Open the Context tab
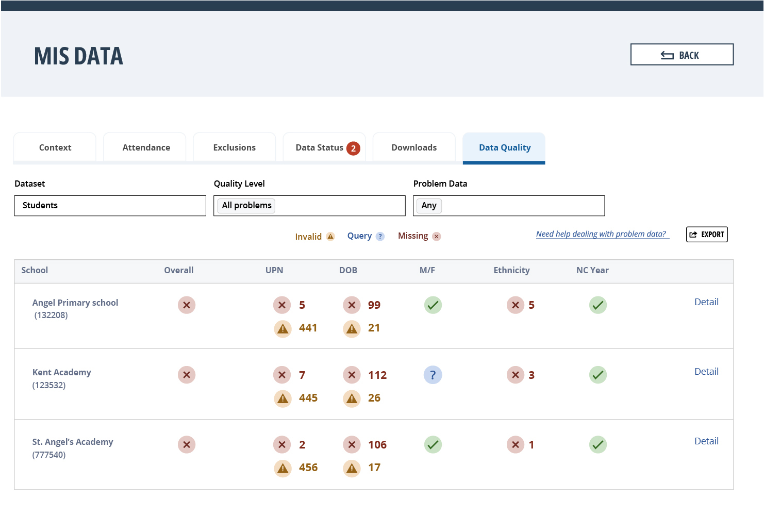The width and height of the screenshot is (764, 532). coord(55,147)
